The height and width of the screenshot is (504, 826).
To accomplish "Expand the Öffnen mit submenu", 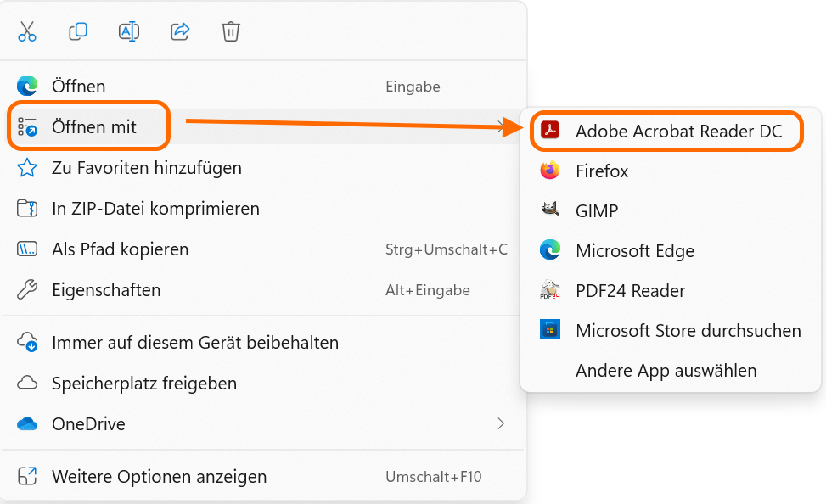I will [x=94, y=127].
